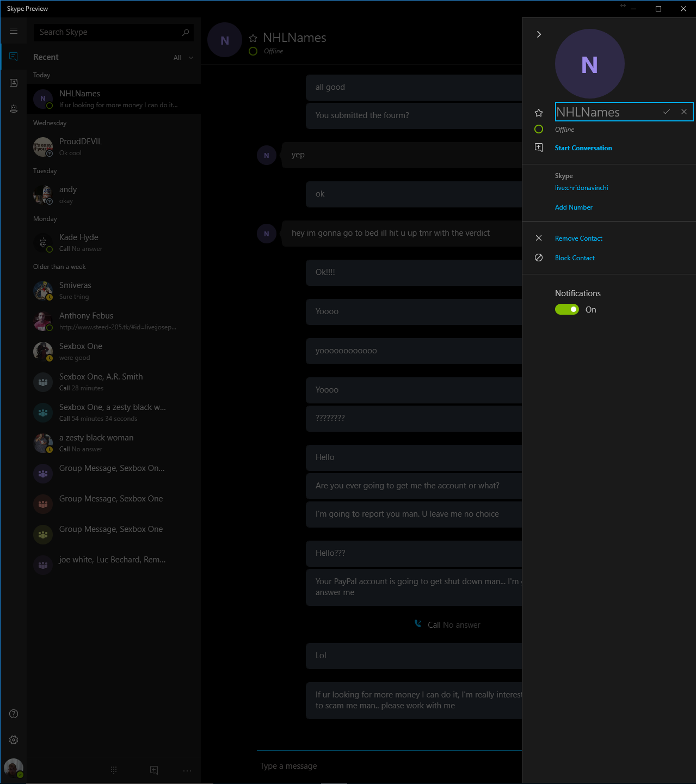Image resolution: width=696 pixels, height=784 pixels.
Task: Open Sexbox One, A.R. Smith group chat
Action: point(114,382)
